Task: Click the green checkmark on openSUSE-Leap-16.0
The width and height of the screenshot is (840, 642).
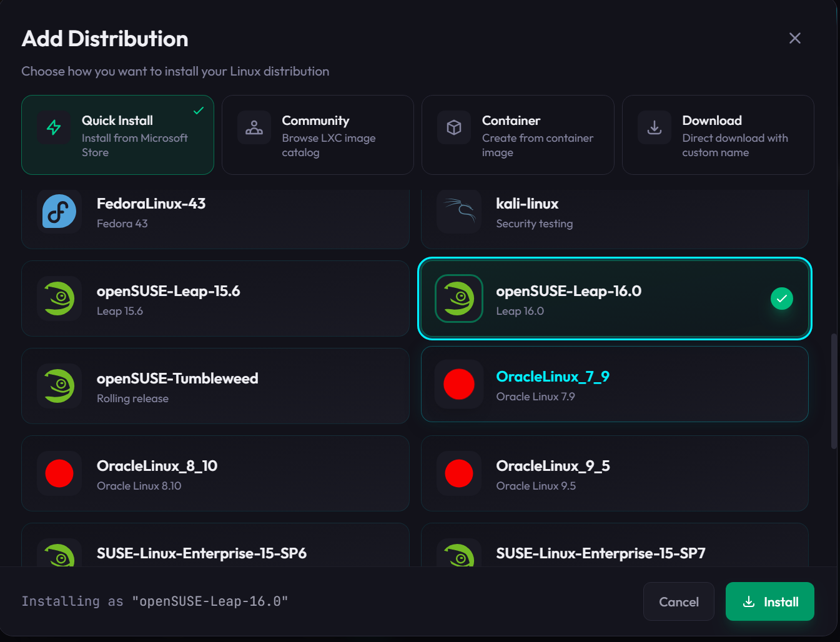Action: [x=781, y=299]
